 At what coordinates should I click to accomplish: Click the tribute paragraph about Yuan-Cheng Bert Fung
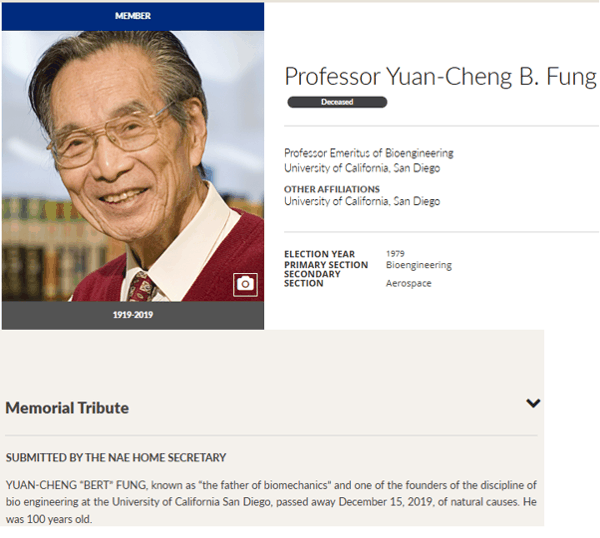pyautogui.click(x=271, y=502)
